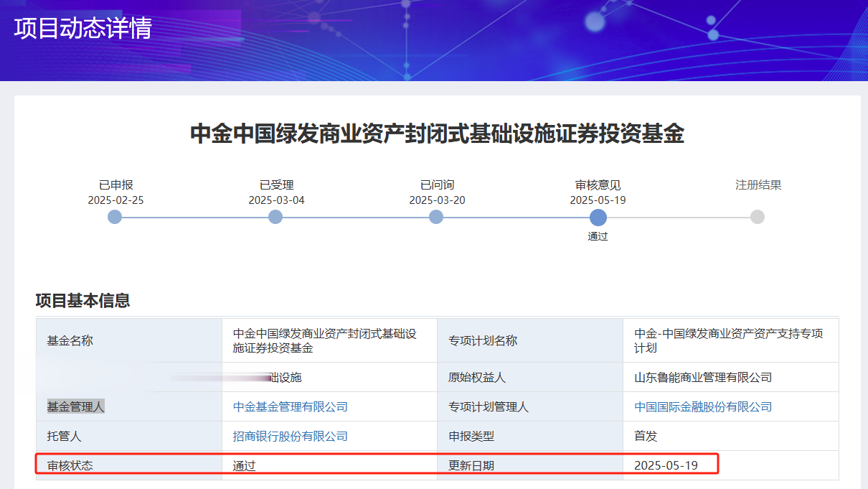The image size is (868, 489).
Task: Click the 2025-05-19 value in 更新日期 row
Action: (x=666, y=466)
